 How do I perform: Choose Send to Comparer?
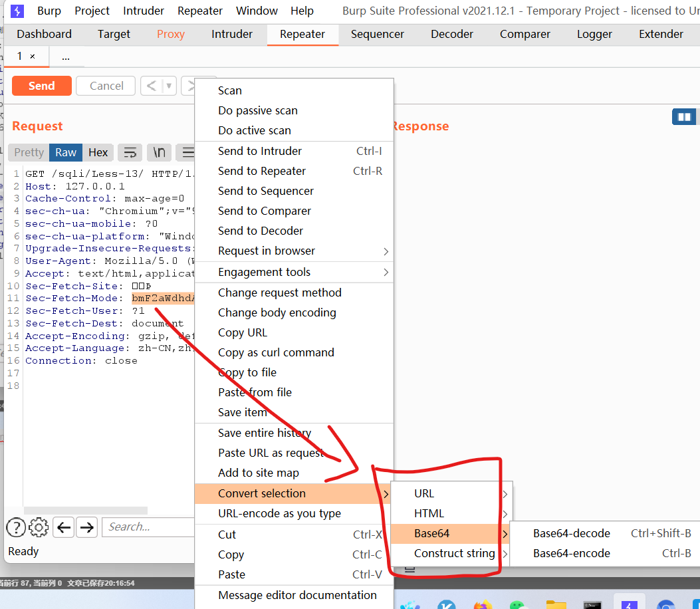[294, 211]
